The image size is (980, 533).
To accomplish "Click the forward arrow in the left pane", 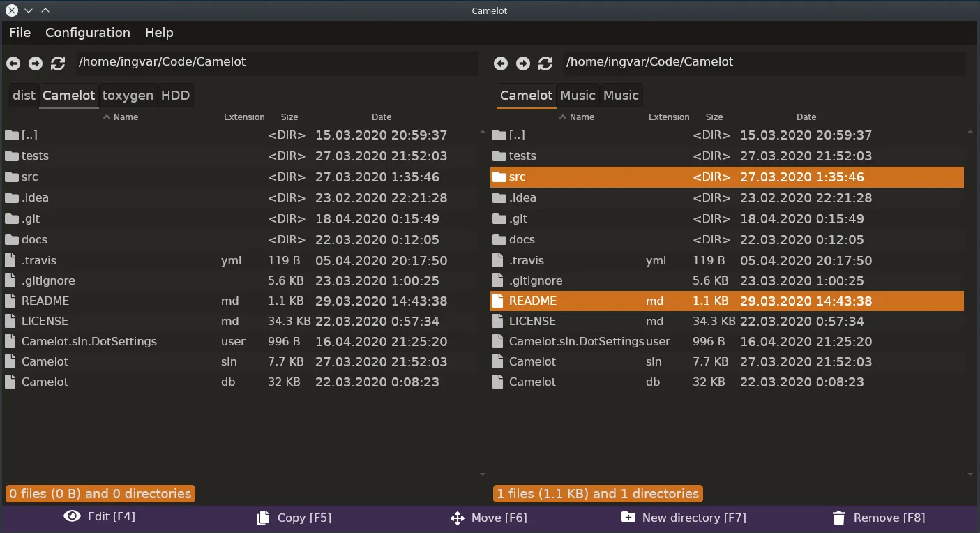I will [36, 63].
